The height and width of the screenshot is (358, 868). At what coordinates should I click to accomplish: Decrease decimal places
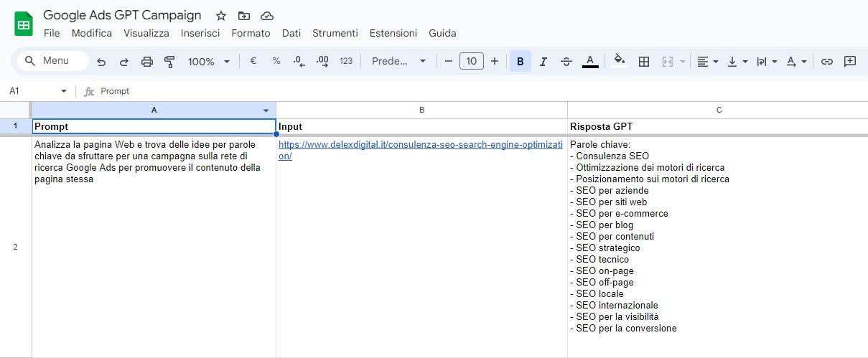pyautogui.click(x=299, y=62)
